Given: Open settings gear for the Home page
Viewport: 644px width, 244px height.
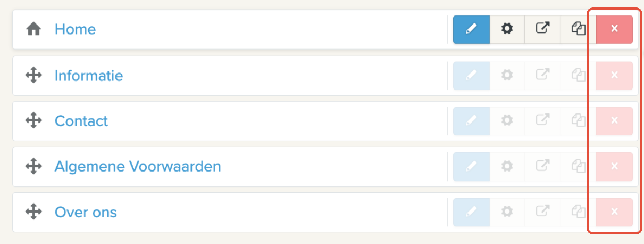Looking at the screenshot, I should pos(507,29).
